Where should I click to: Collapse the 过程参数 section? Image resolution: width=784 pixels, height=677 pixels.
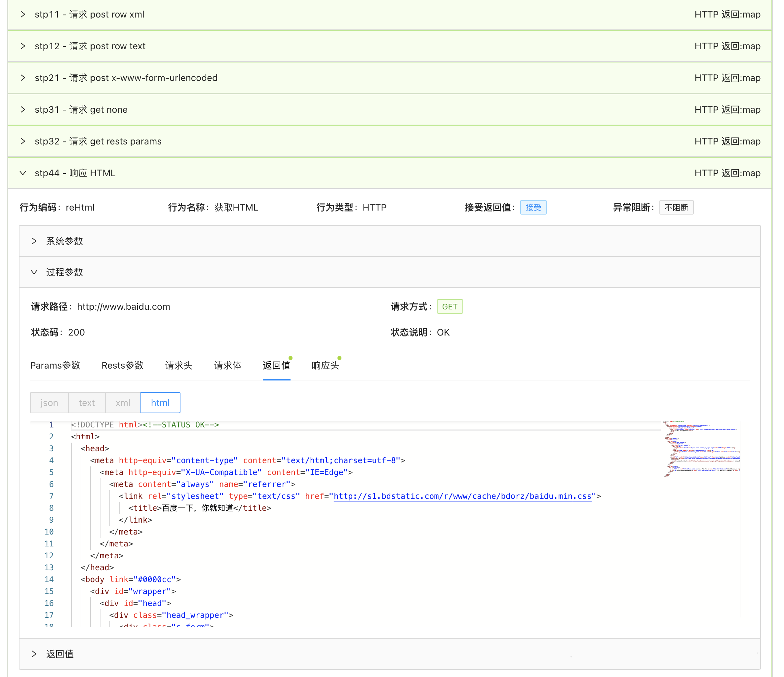tap(34, 272)
